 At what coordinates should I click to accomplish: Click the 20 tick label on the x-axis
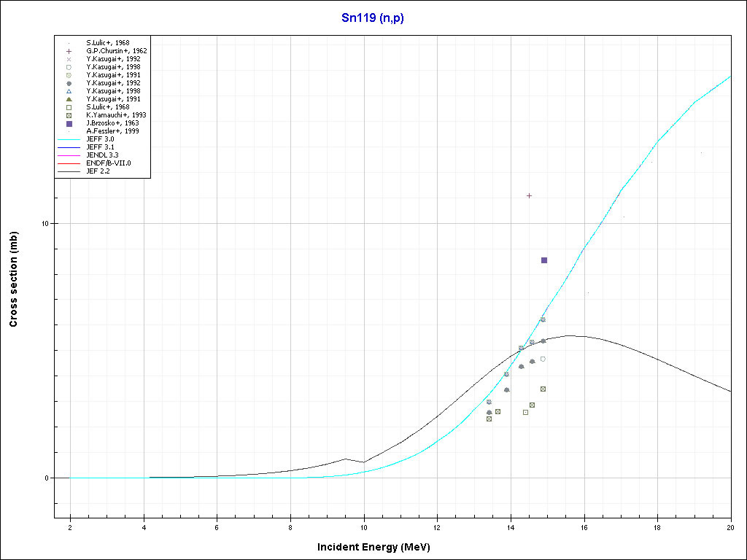[x=731, y=527]
